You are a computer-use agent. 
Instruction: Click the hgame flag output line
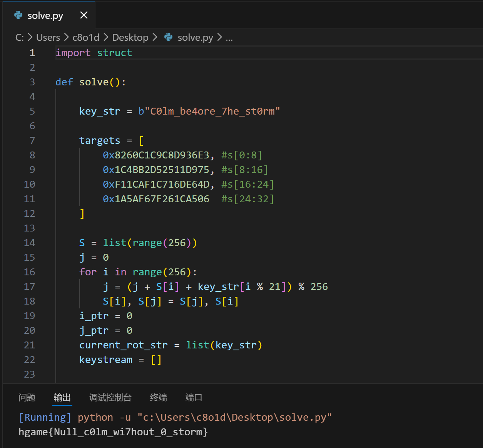coord(113,432)
